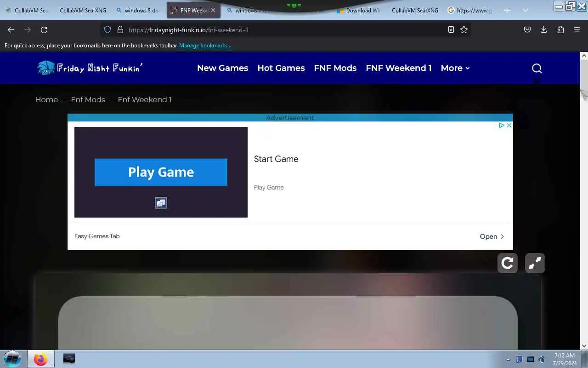Click the Fnf Weekend 1 breadcrumb text
The image size is (588, 368).
145,99
